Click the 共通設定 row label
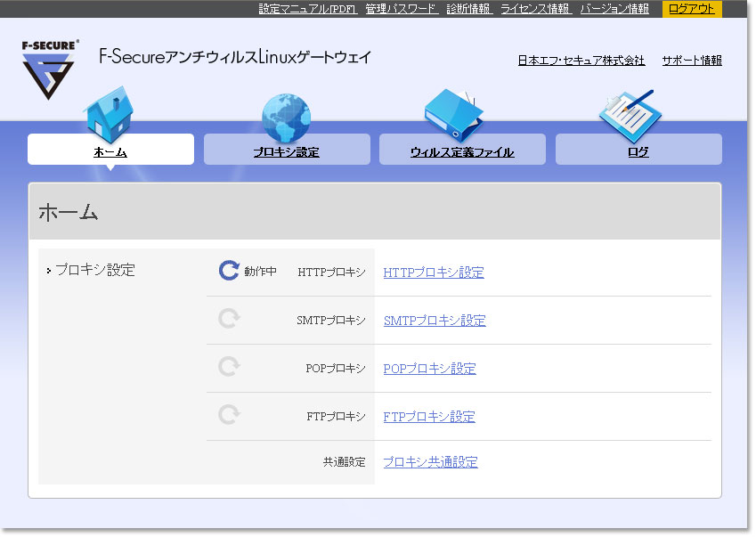756x537 pixels. [345, 462]
